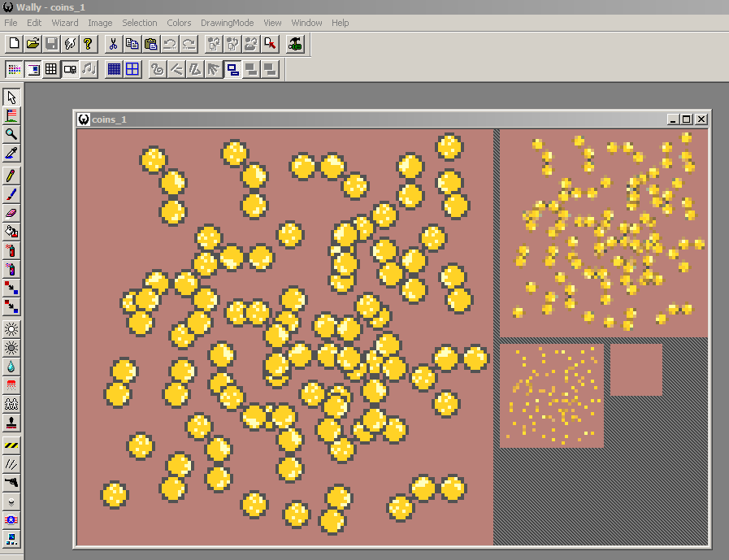This screenshot has width=729, height=560.
Task: Select the Rubber stamp tool
Action: tap(11, 423)
